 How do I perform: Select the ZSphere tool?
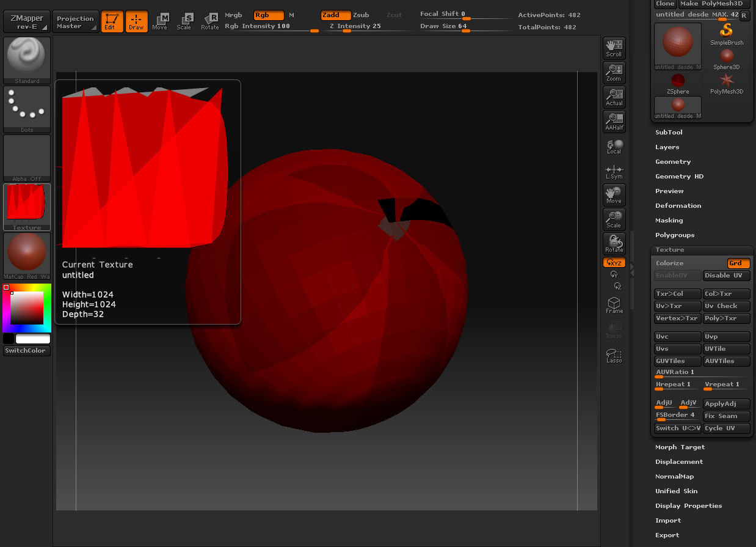[678, 83]
